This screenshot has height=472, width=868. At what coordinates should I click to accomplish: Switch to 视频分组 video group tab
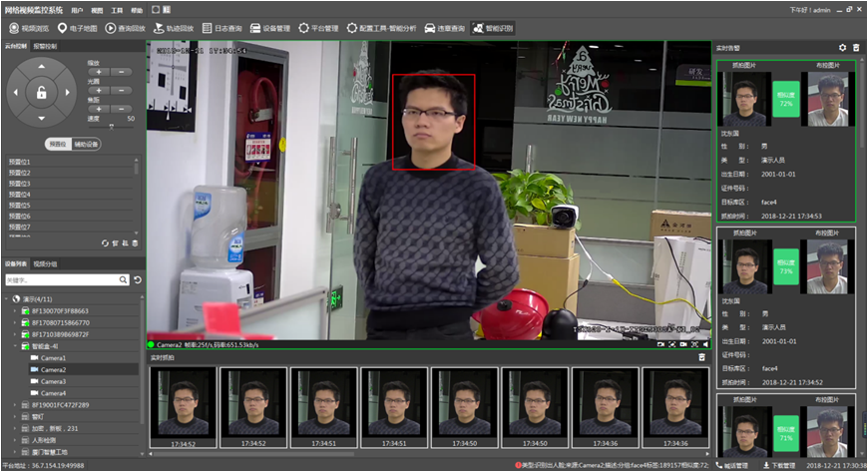(45, 263)
